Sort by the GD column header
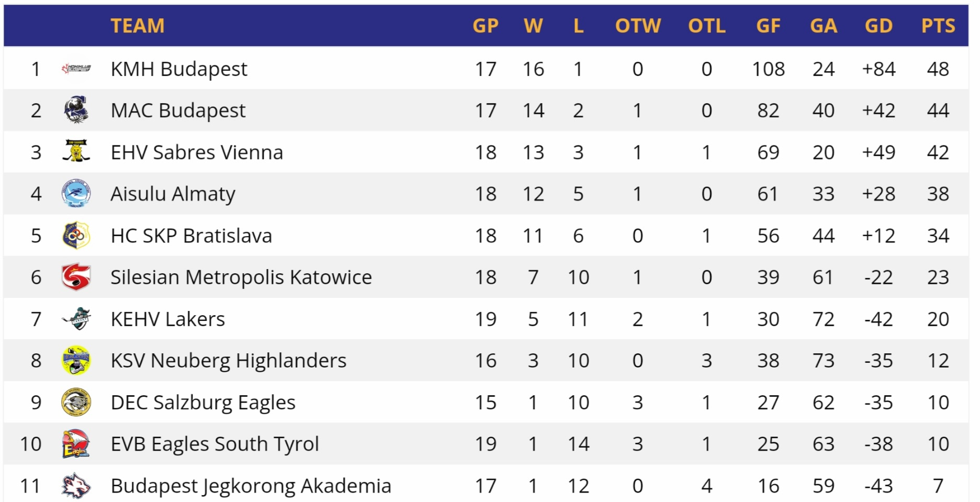 (x=878, y=26)
